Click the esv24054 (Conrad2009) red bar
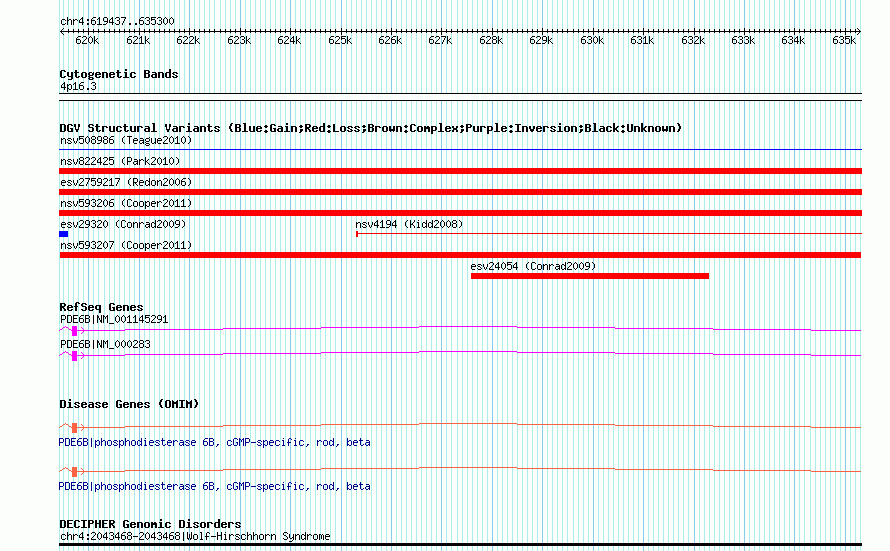The height and width of the screenshot is (551, 890). coord(590,276)
